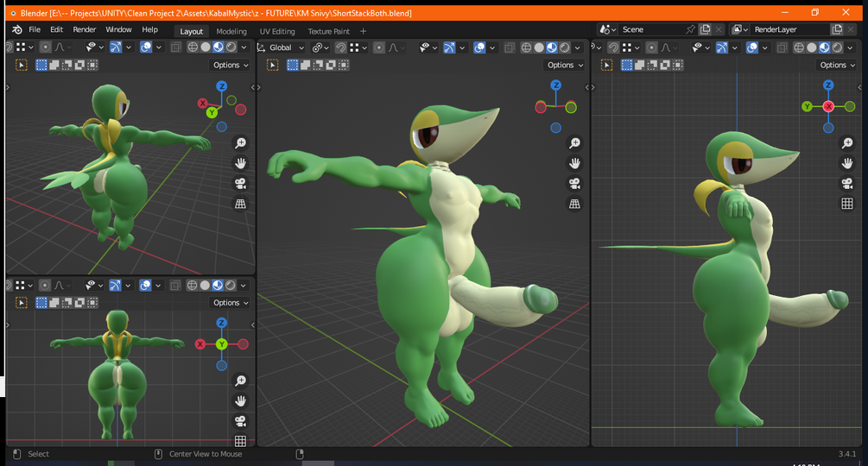Toggle snapping magnet in center viewport
This screenshot has width=868, height=466.
click(x=341, y=48)
